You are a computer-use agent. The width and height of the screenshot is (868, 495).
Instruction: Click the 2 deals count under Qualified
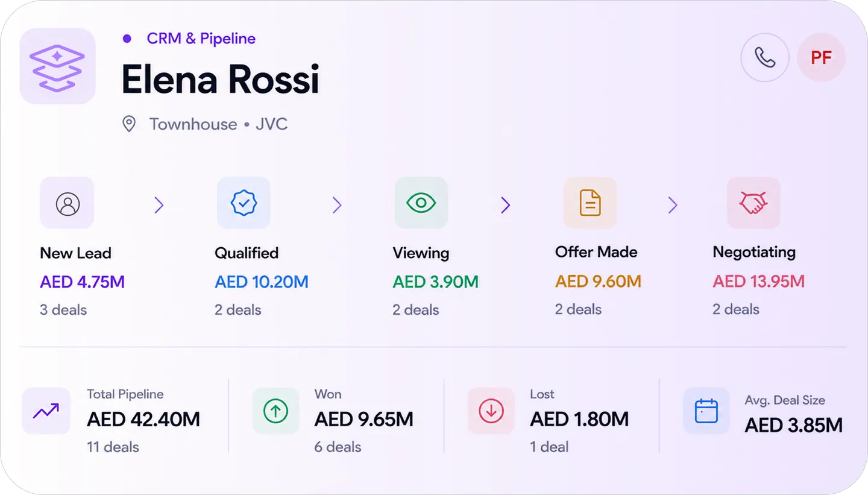(x=238, y=310)
